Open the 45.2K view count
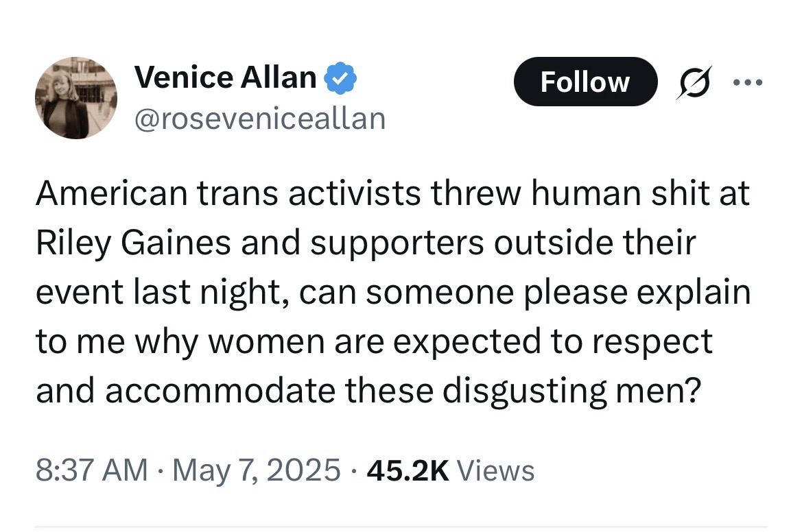This screenshot has width=802, height=532. tap(408, 471)
